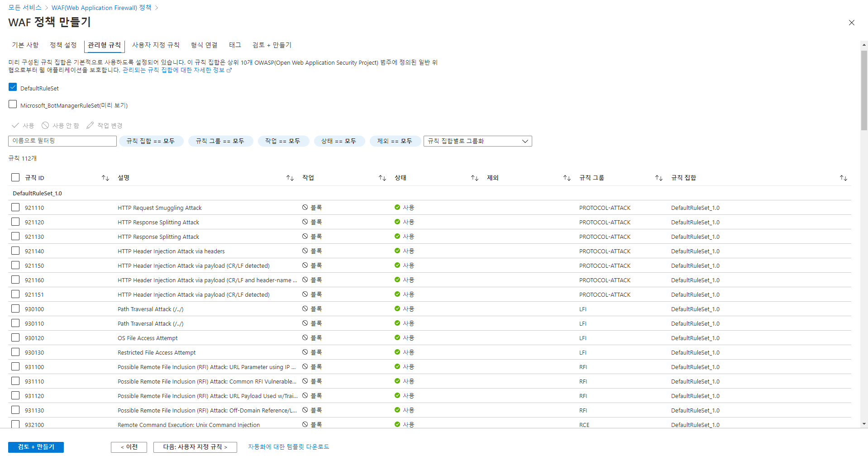Select checkbox for rule 921110
The height and width of the screenshot is (460, 868).
[x=15, y=207]
